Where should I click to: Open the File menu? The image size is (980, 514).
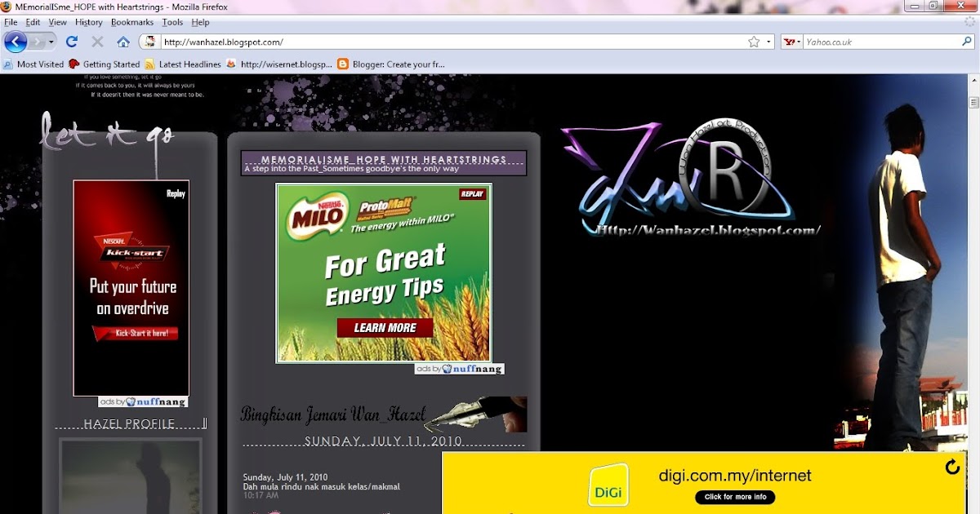[x=11, y=22]
